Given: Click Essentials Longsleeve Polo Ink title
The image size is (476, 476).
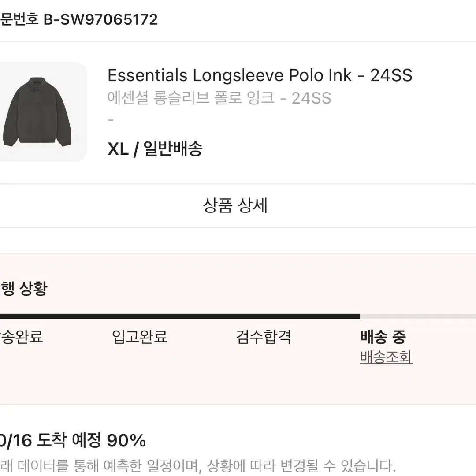Looking at the screenshot, I should click(x=230, y=75).
